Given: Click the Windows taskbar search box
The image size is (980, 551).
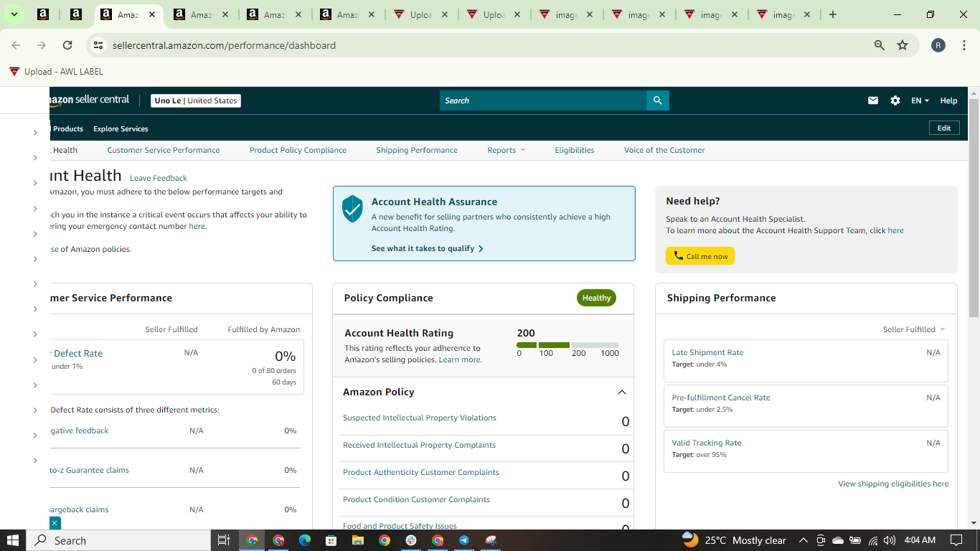Looking at the screenshot, I should (119, 540).
